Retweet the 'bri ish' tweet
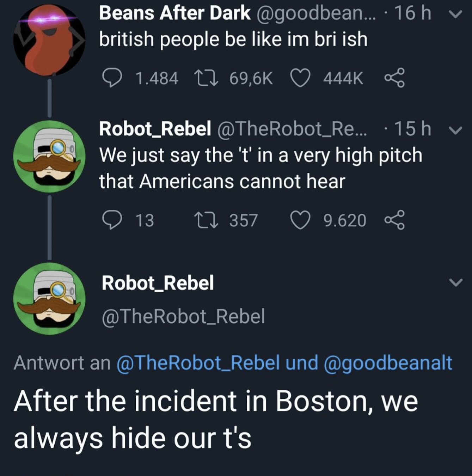Viewport: 472px width, 476px height. (x=207, y=78)
